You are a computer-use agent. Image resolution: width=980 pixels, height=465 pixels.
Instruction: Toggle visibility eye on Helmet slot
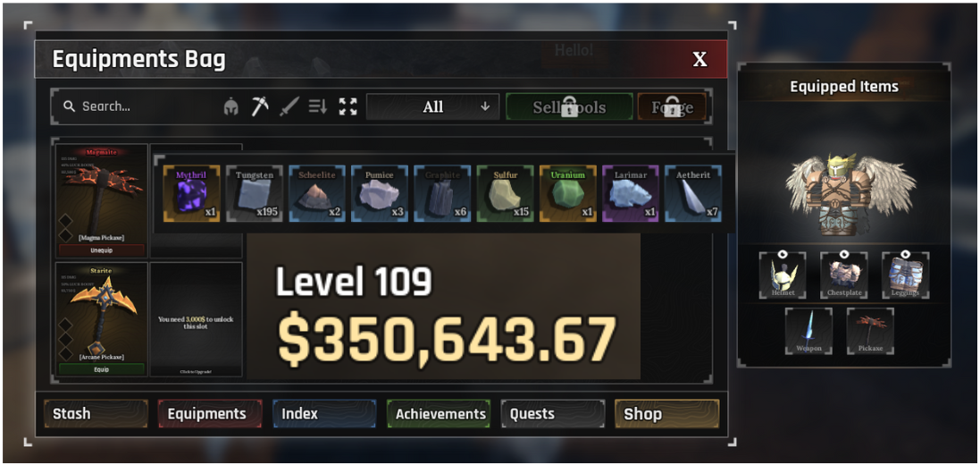coord(783,254)
